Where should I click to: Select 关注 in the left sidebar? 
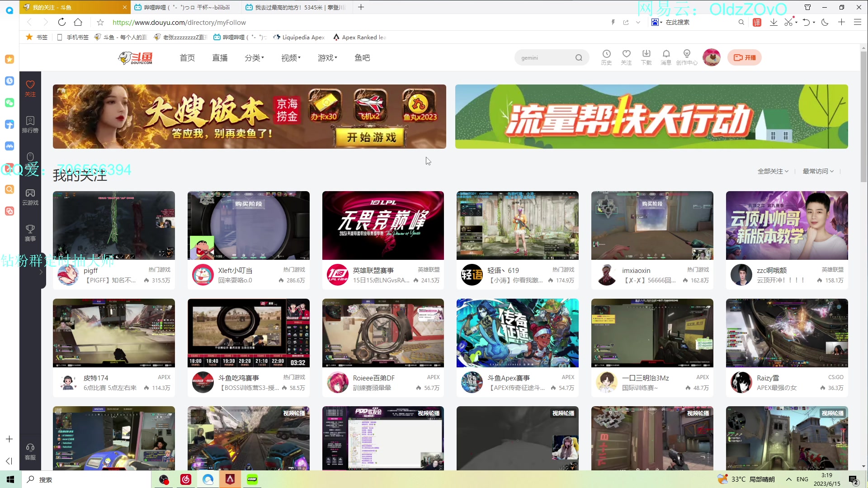point(30,89)
